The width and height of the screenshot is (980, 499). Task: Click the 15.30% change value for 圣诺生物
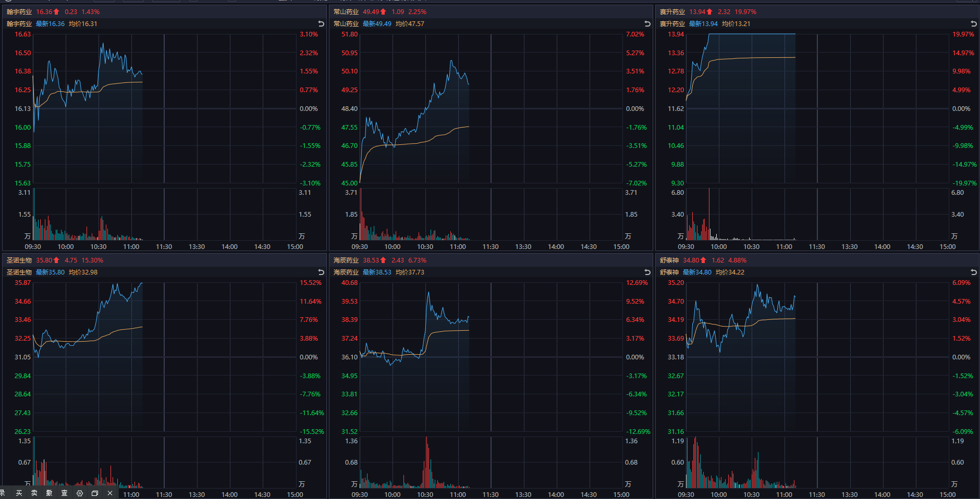(92, 260)
